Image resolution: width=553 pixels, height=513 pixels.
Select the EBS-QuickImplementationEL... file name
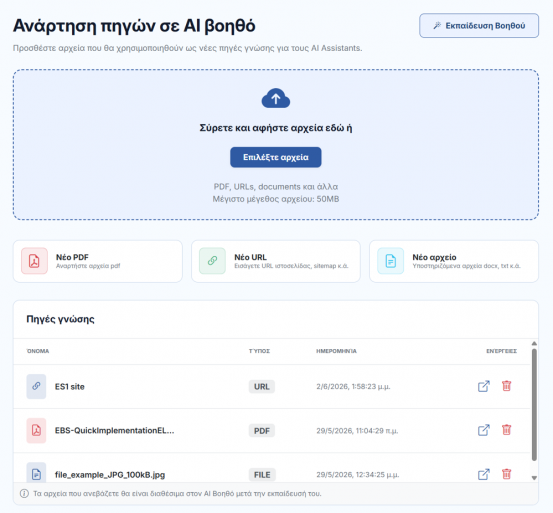115,430
